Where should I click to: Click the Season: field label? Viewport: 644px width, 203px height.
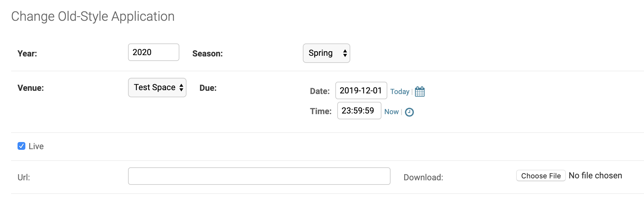208,54
